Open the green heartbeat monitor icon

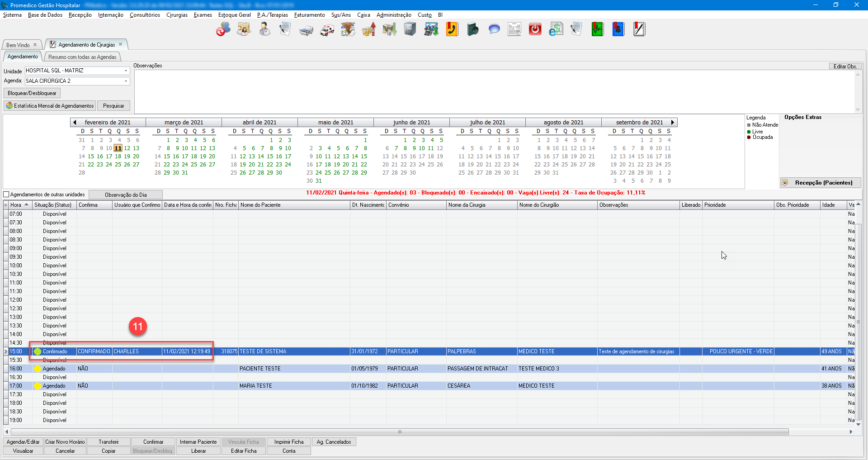coord(597,29)
